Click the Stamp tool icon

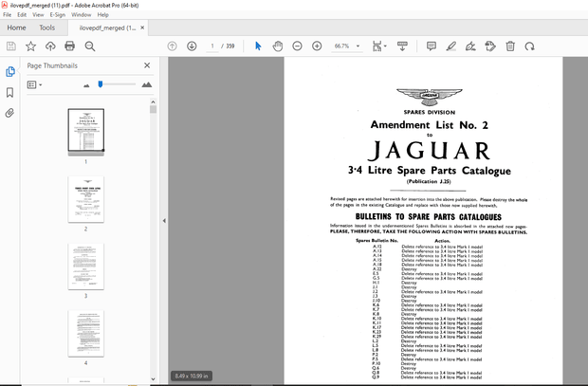490,46
